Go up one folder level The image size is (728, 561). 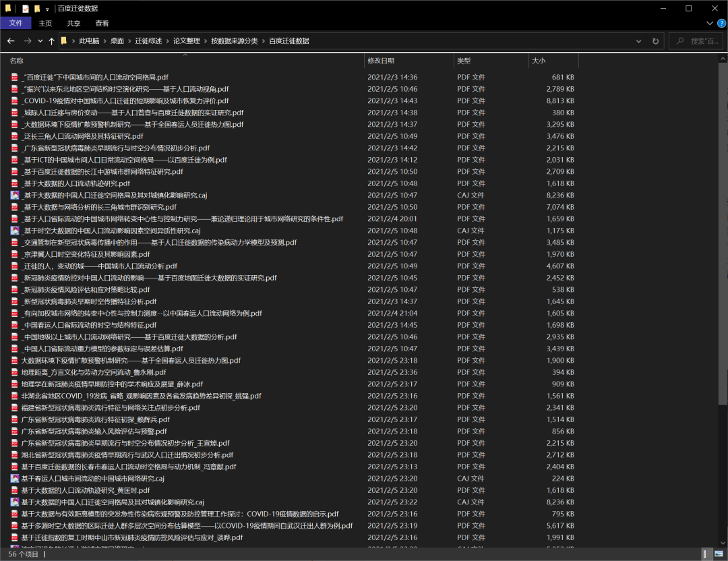point(51,41)
